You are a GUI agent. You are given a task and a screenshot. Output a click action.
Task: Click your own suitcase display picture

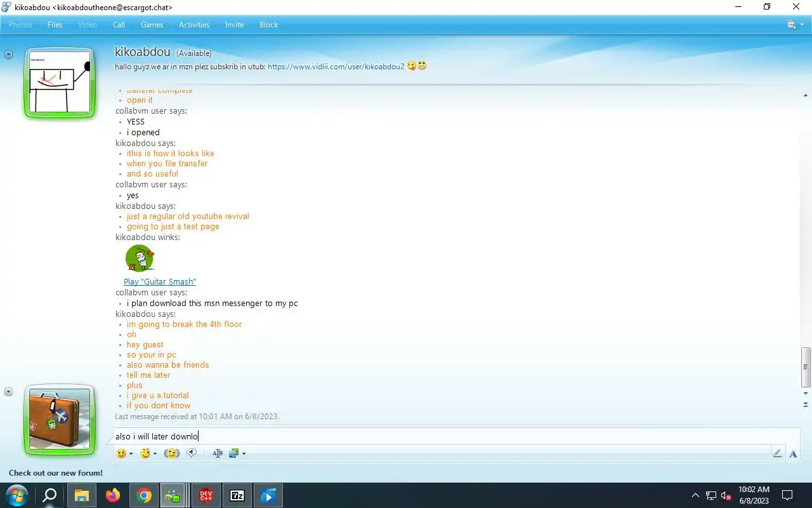coord(60,420)
